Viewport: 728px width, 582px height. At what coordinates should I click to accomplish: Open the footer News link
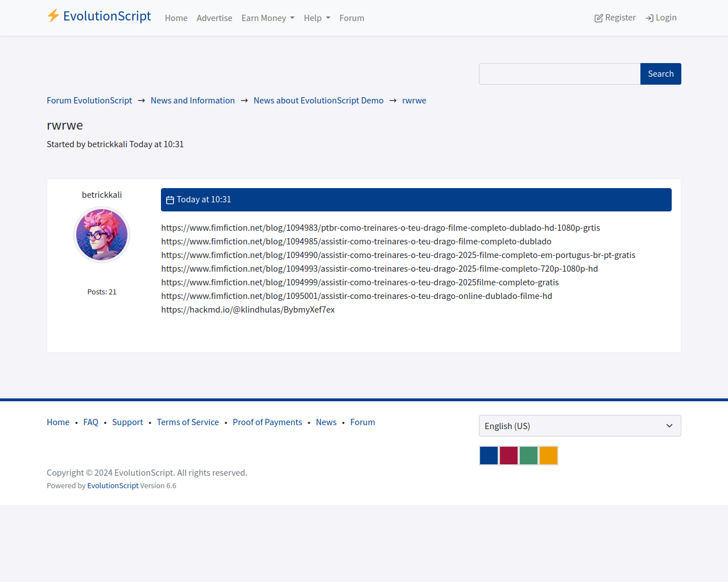[326, 422]
